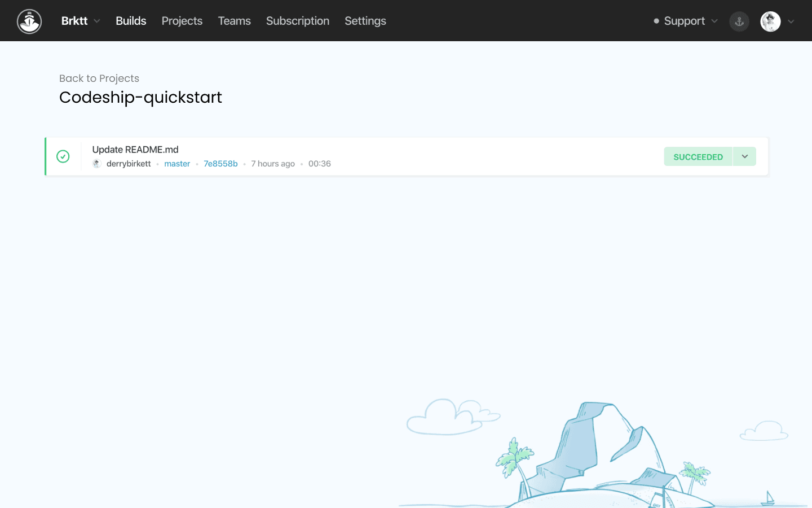Click the 00:36 build duration
The image size is (812, 508).
tap(320, 164)
